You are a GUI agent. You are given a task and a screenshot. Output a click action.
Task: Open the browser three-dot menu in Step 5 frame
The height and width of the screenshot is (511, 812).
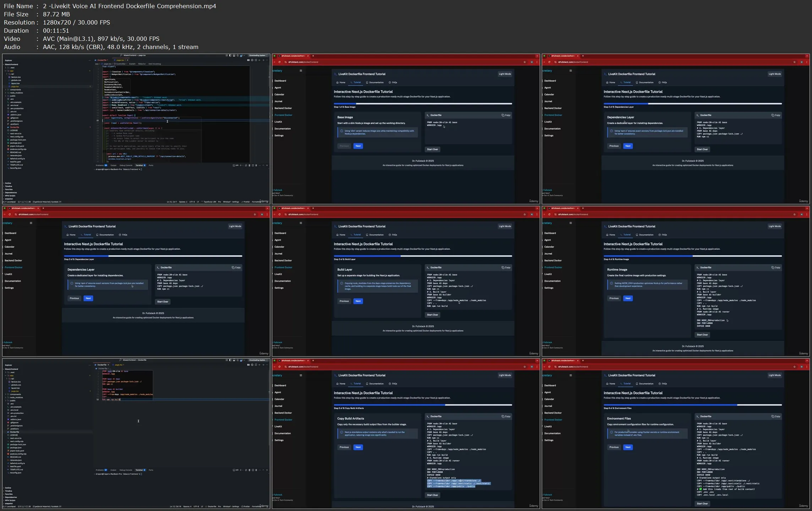pos(537,367)
